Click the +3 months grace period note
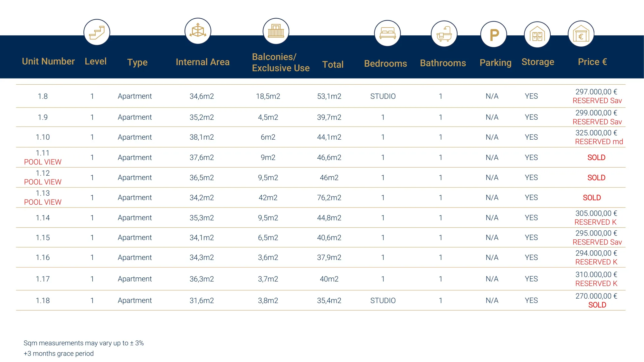The image size is (644, 362). point(59,353)
